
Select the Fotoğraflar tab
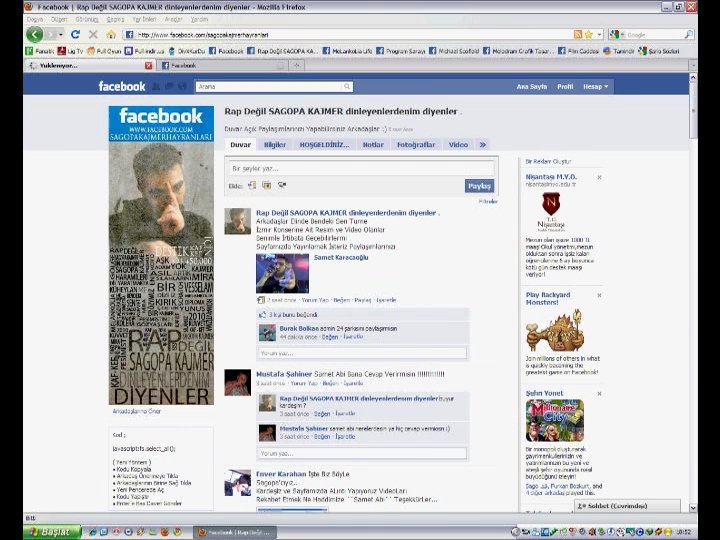tap(416, 145)
